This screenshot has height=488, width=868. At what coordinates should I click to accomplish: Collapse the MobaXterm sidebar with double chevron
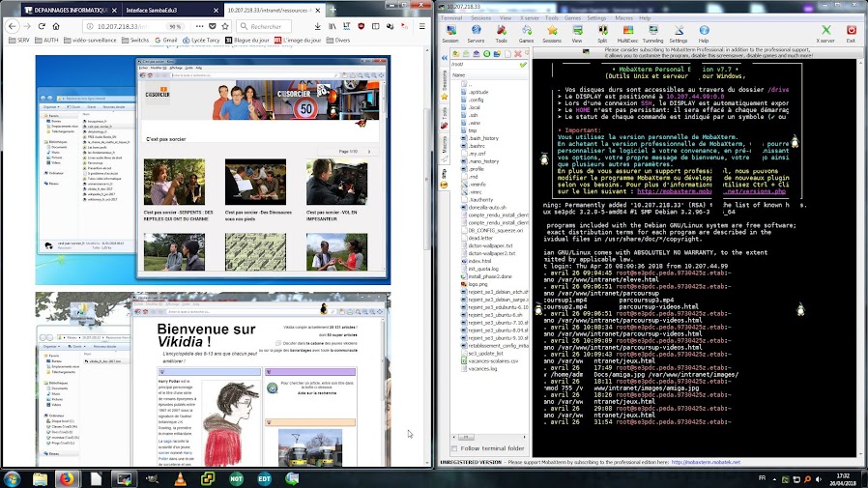click(x=444, y=58)
